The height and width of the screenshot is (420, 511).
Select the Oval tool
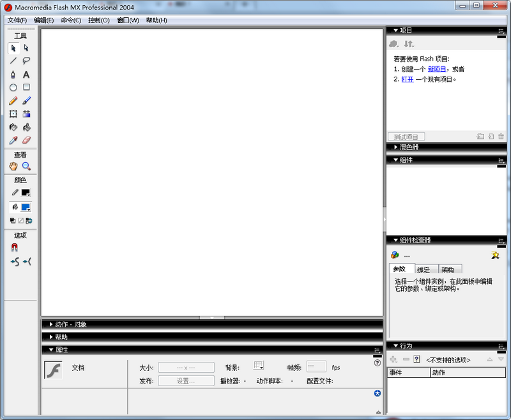(x=13, y=87)
